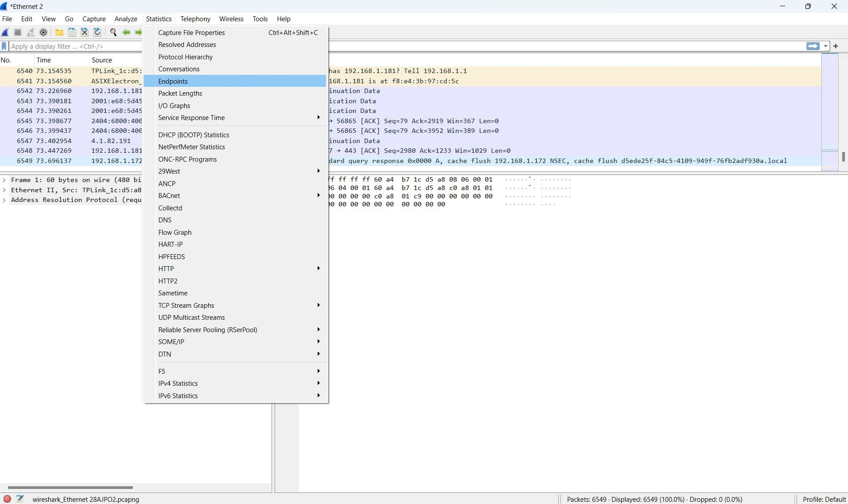Choose Flow Graph from the Statistics menu
The height and width of the screenshot is (504, 848).
pos(175,232)
